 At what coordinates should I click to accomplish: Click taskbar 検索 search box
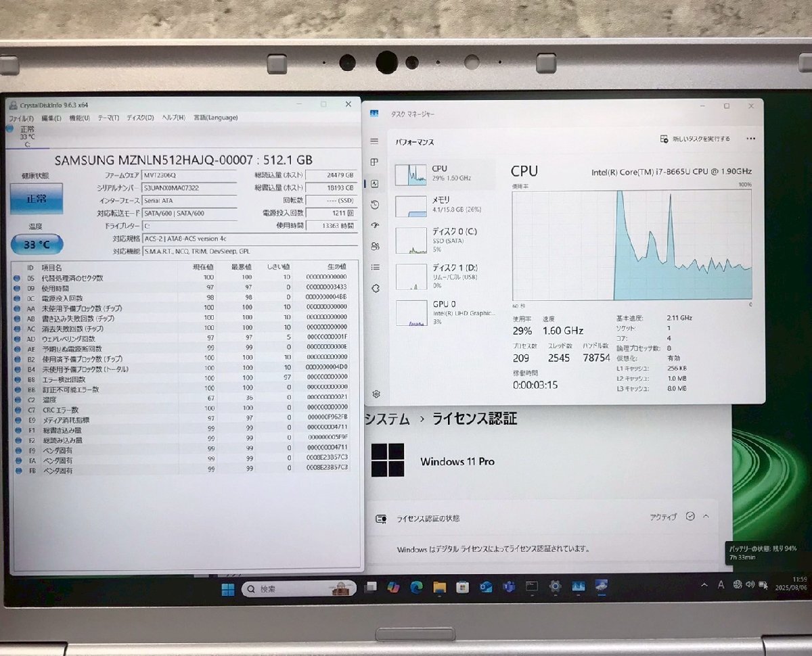[300, 588]
